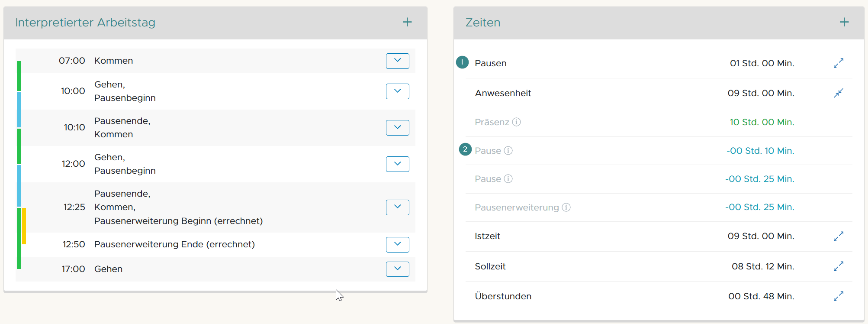Open the info tooltip next to Präsenz
This screenshot has height=324, width=868.
[x=516, y=122]
